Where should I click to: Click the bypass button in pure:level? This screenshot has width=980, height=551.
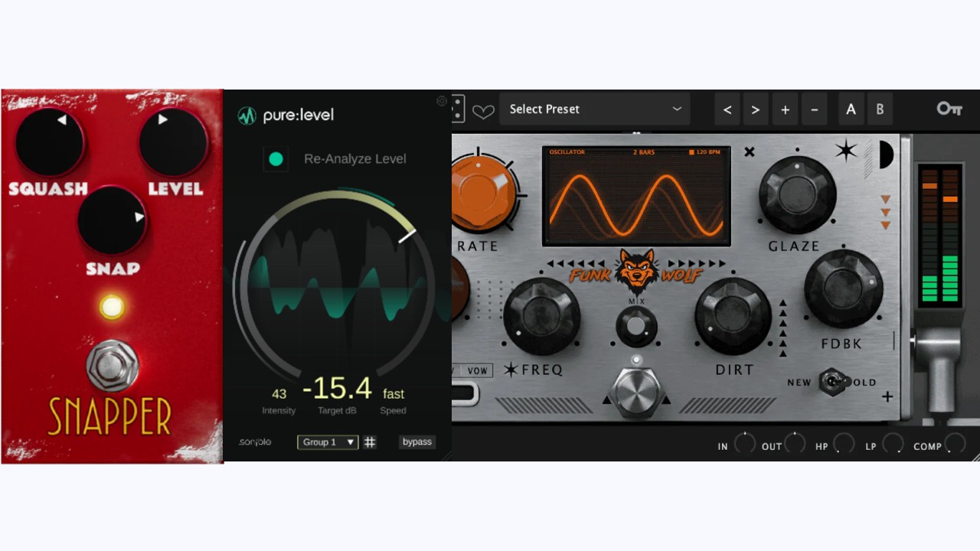click(417, 442)
